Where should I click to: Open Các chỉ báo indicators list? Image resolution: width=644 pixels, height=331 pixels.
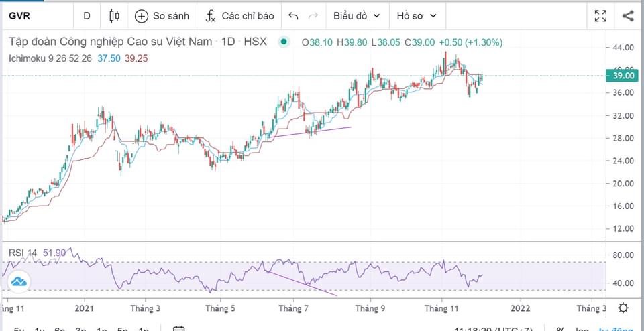click(x=240, y=16)
